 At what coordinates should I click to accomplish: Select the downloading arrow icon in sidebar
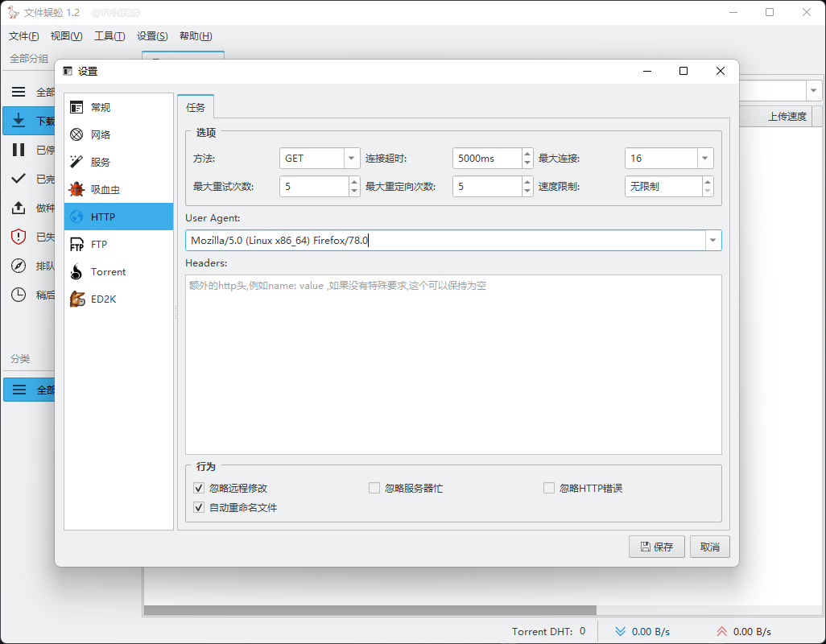(x=19, y=121)
